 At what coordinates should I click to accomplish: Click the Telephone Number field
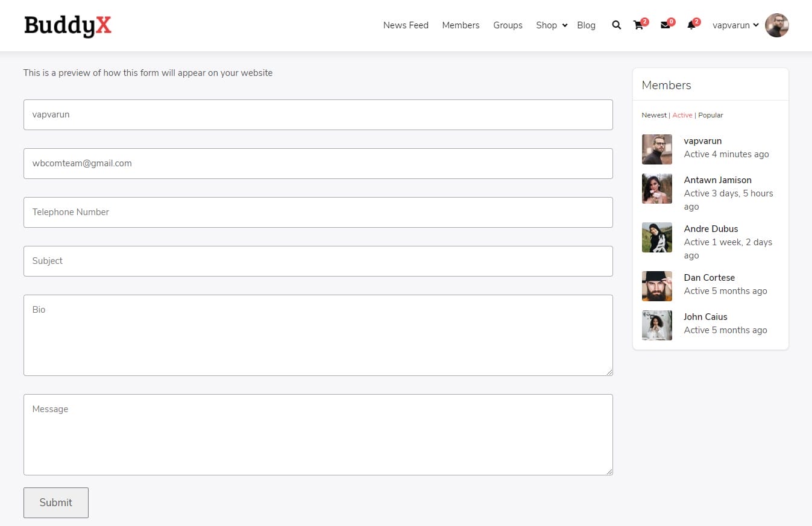[318, 212]
